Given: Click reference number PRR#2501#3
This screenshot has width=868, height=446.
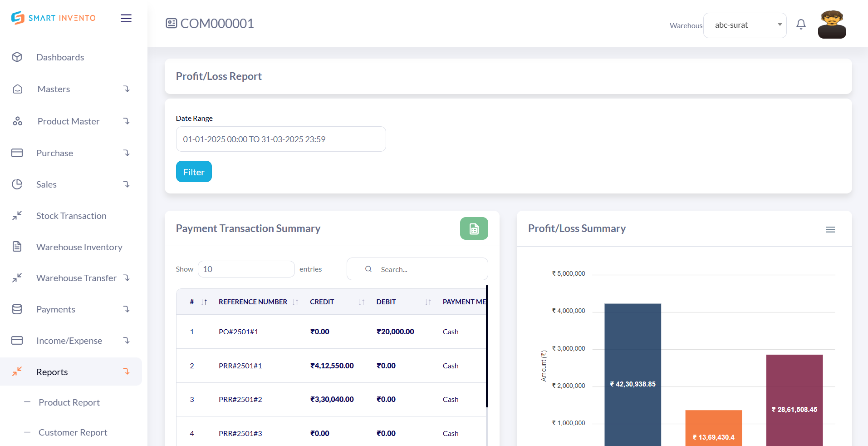Looking at the screenshot, I should click(240, 434).
